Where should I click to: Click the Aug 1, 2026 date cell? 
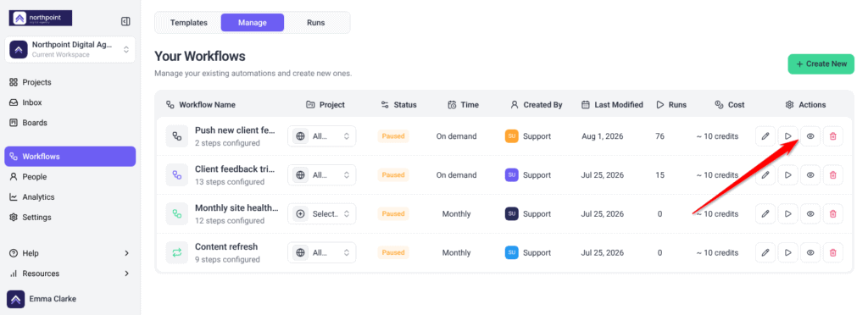pos(603,136)
